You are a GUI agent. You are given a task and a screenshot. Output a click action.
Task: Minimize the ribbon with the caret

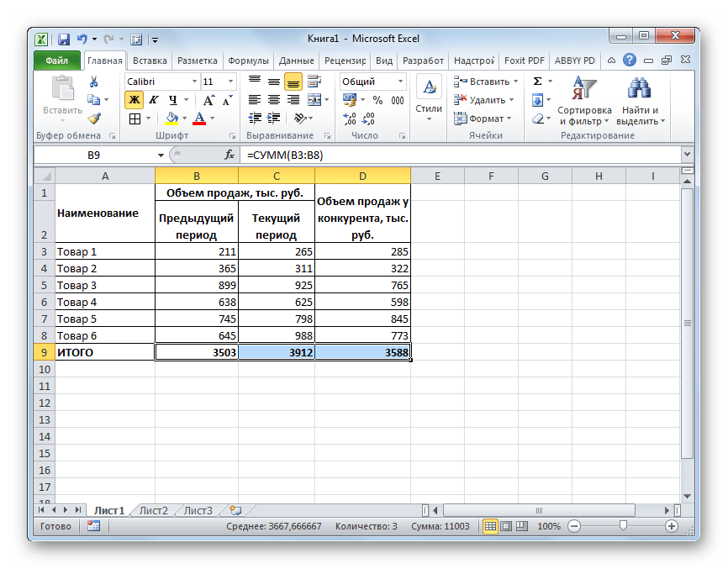point(611,61)
